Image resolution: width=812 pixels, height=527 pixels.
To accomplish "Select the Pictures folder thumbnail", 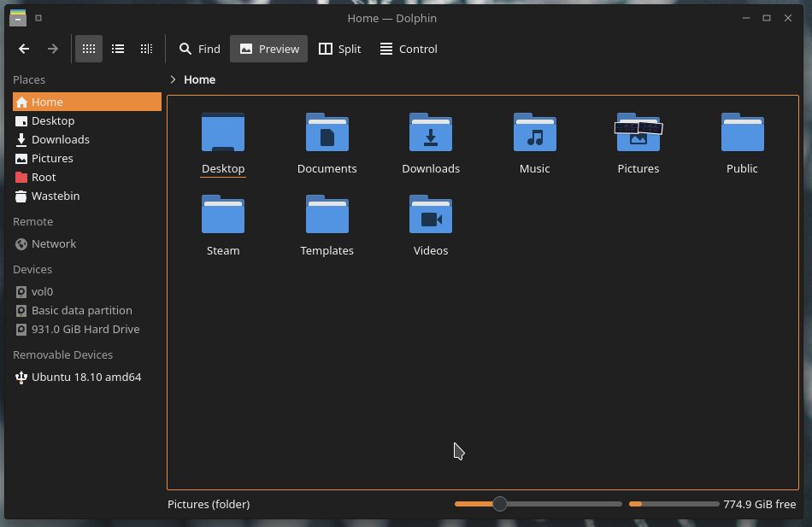I will tap(638, 132).
